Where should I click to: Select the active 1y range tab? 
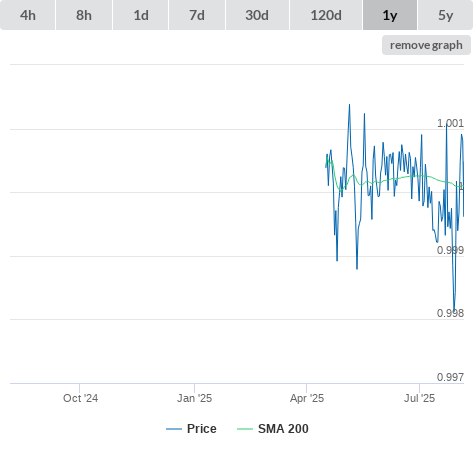390,15
